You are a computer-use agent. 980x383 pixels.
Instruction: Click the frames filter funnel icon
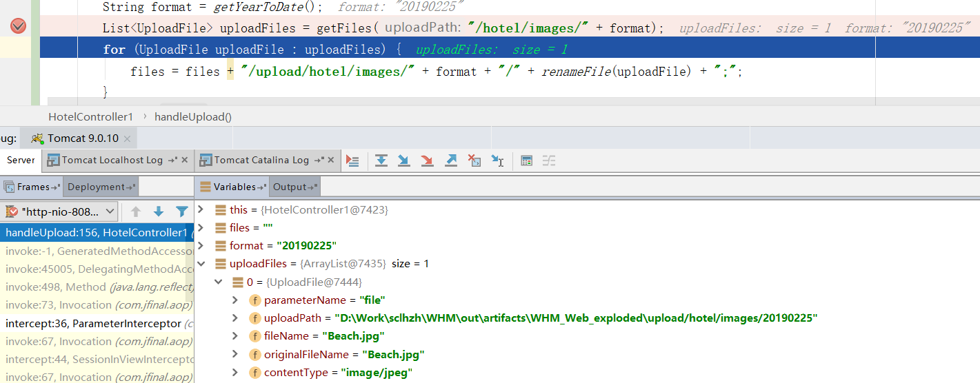[181, 211]
